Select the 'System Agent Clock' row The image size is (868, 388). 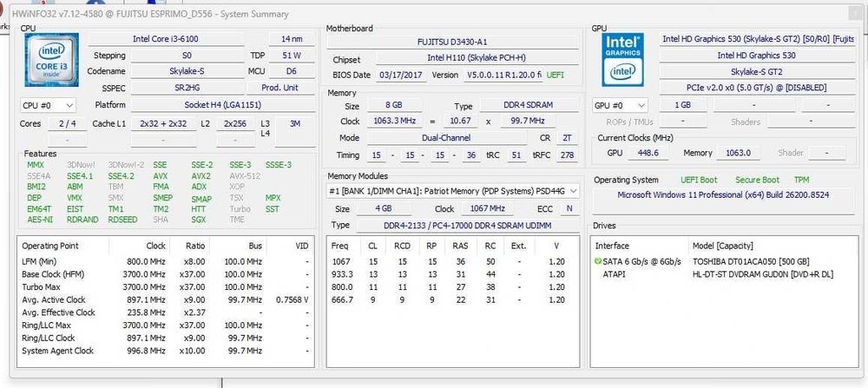(166, 351)
